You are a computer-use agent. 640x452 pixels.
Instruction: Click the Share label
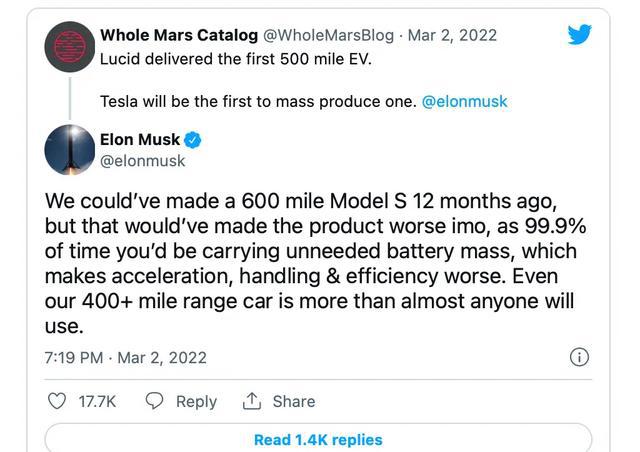pyautogui.click(x=294, y=401)
